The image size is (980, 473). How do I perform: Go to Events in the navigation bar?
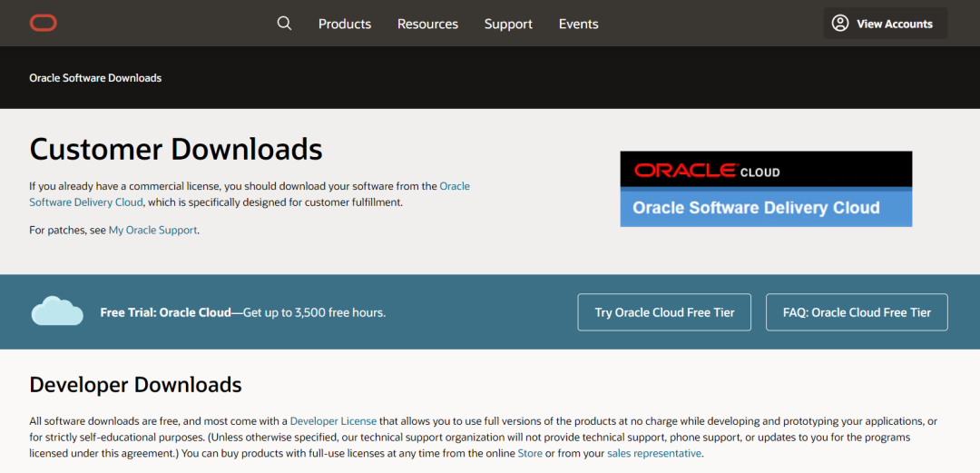[578, 24]
